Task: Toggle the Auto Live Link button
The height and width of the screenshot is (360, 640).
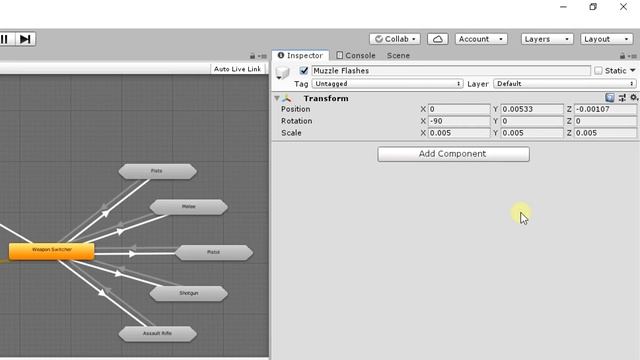Action: click(237, 69)
